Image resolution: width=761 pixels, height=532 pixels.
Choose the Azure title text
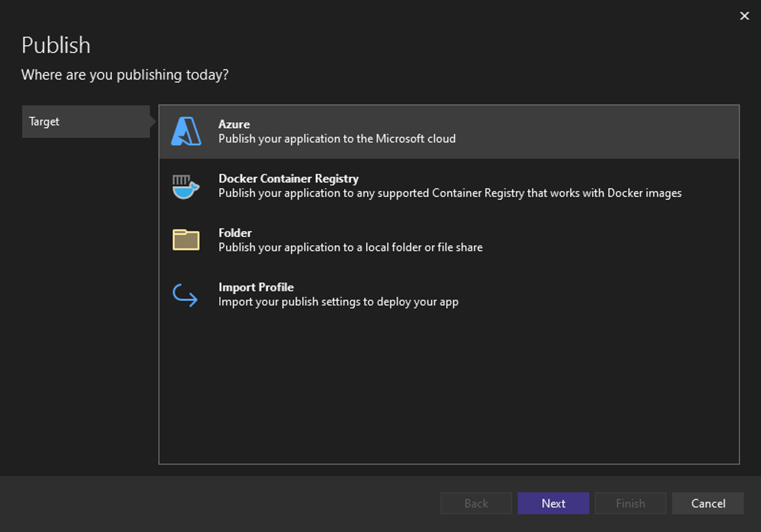[234, 124]
